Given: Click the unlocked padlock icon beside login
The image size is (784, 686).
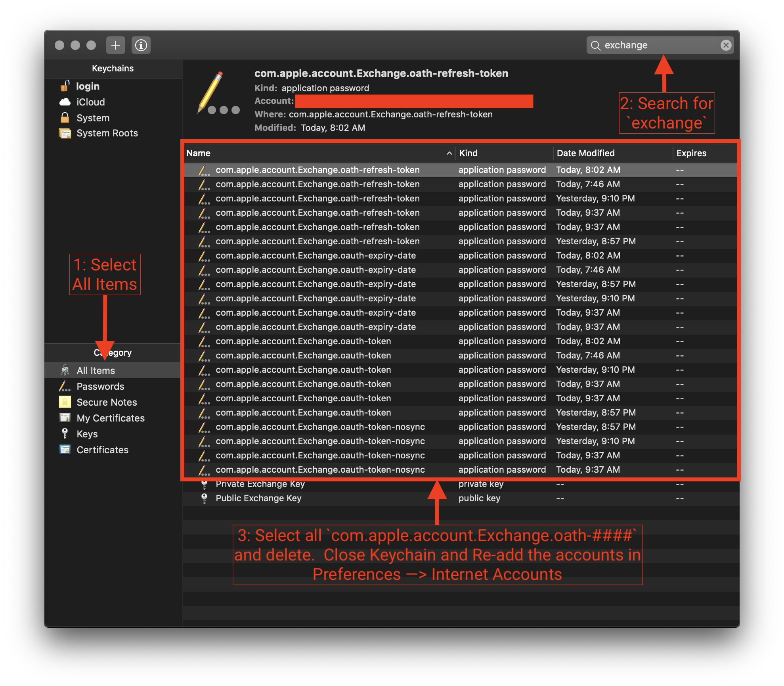Looking at the screenshot, I should click(x=65, y=85).
